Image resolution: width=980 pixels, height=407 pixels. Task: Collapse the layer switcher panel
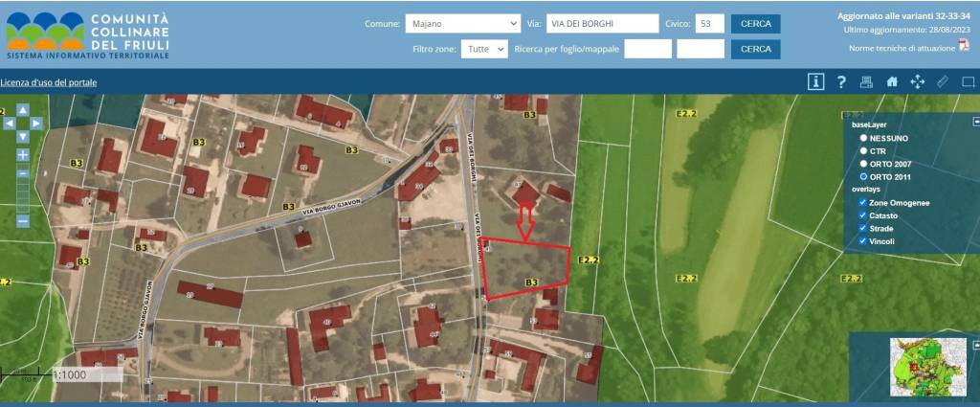tap(975, 121)
